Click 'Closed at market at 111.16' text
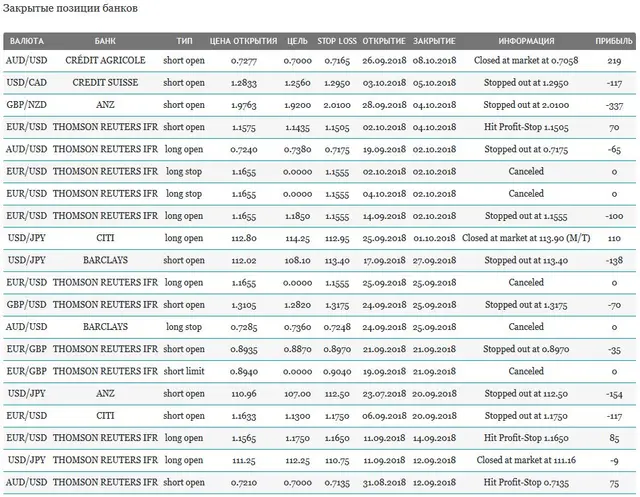Screen dimensions: 640x497 526,460
